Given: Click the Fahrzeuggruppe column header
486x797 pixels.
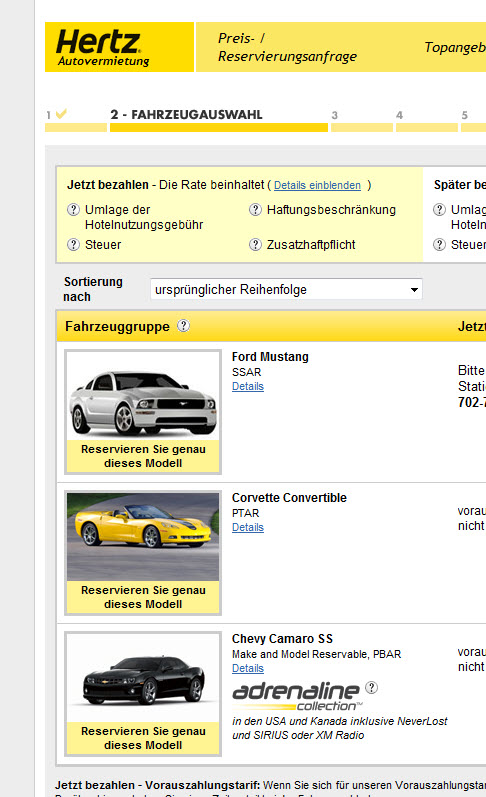Looking at the screenshot, I should pos(117,326).
